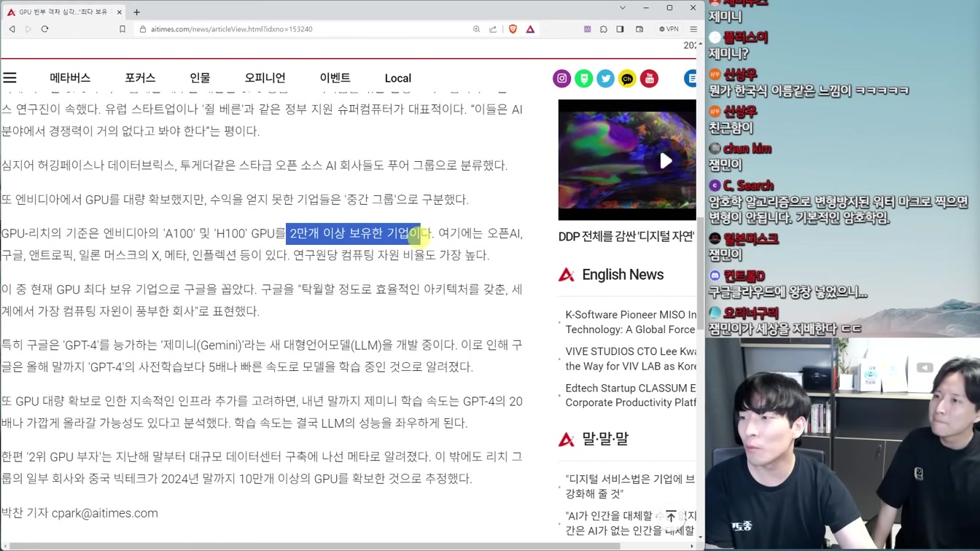980x551 pixels.
Task: Open the yellow Kakao Ch icon
Action: click(x=627, y=78)
